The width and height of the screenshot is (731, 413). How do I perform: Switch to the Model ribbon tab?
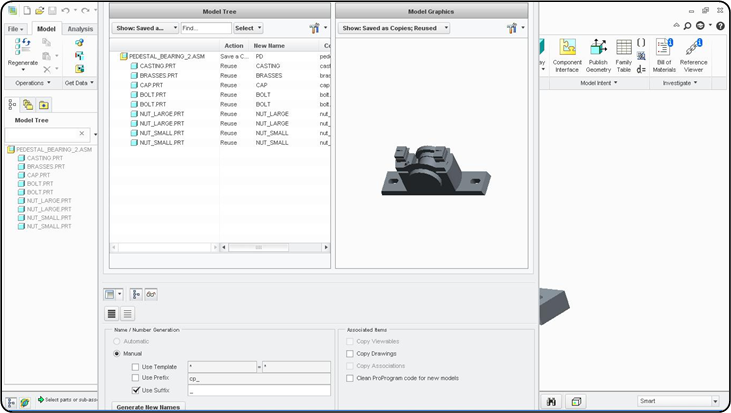coord(46,29)
